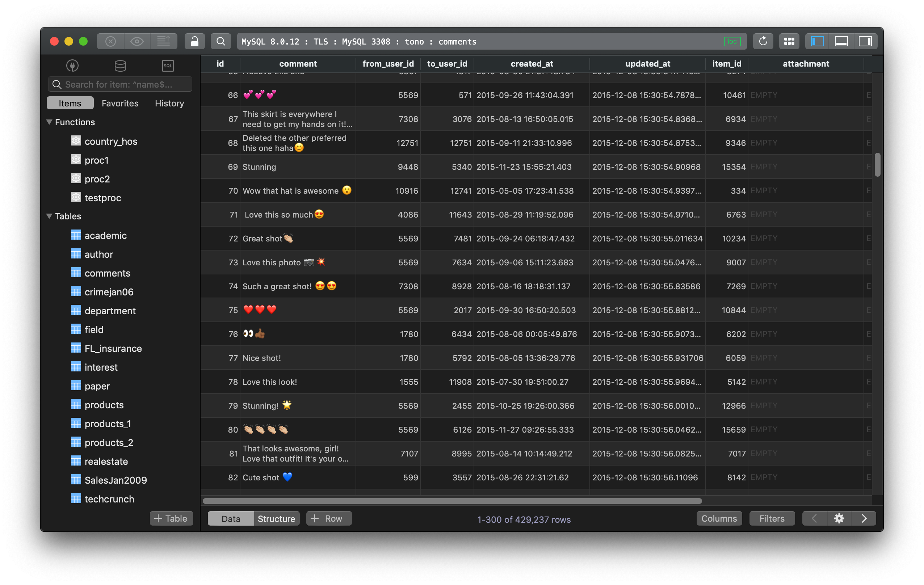Select the comments table in sidebar

pos(107,273)
